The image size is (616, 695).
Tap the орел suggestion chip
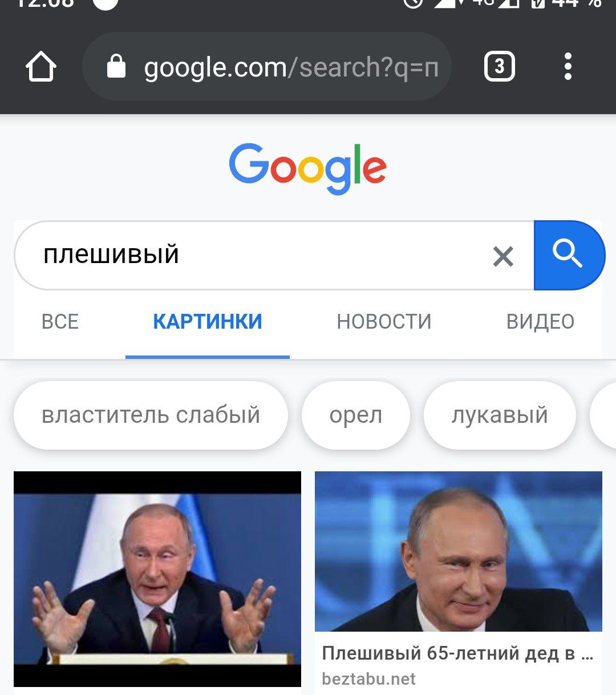click(x=355, y=415)
